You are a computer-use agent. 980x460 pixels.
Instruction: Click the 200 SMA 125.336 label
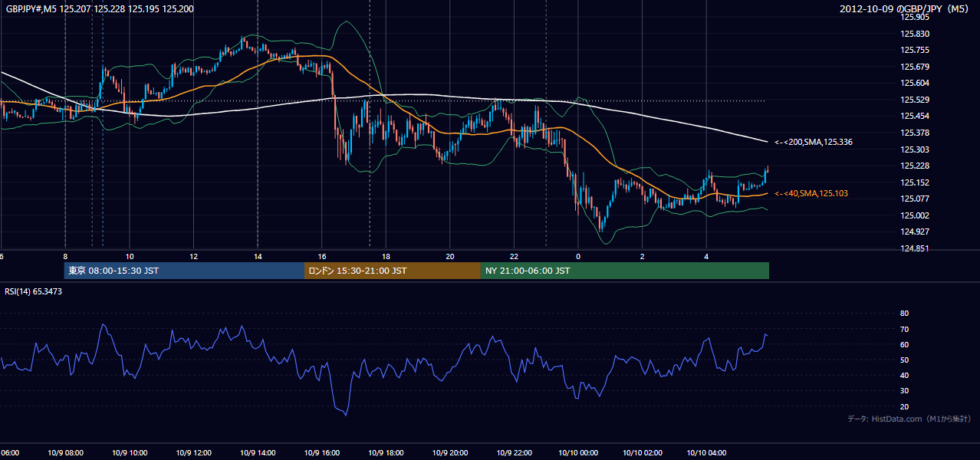(814, 142)
